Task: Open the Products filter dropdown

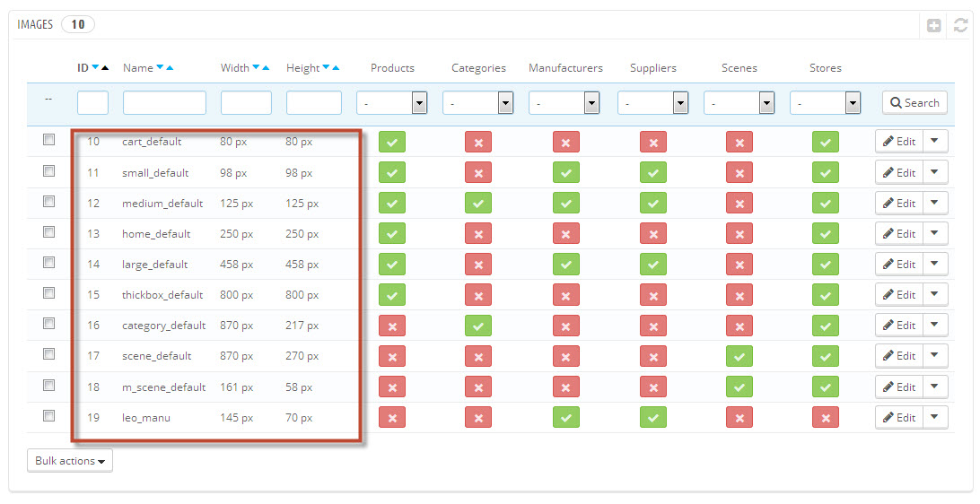Action: (392, 103)
